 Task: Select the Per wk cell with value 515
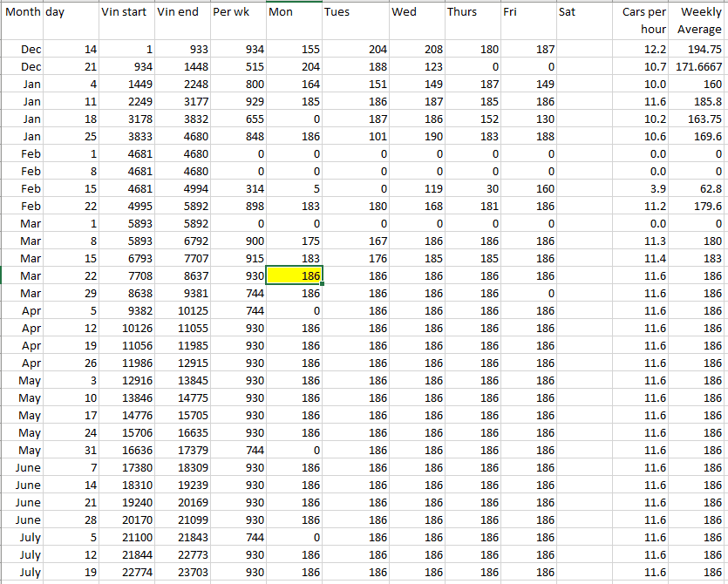click(238, 66)
